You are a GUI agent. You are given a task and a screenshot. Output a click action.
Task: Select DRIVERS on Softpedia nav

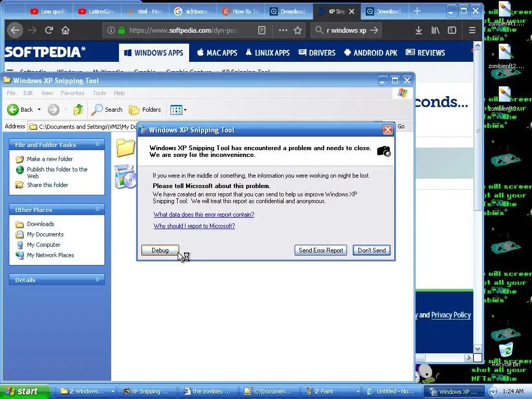point(317,52)
